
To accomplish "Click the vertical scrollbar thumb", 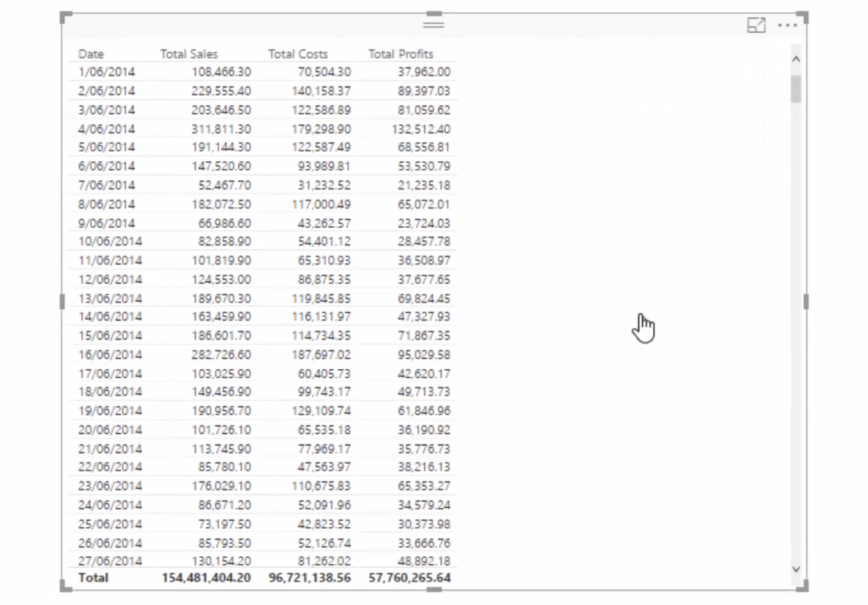I will click(796, 88).
